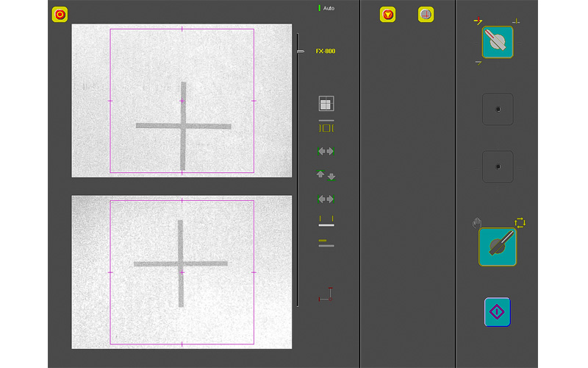
Task: Click the top camera view cross mark
Action: [183, 126]
